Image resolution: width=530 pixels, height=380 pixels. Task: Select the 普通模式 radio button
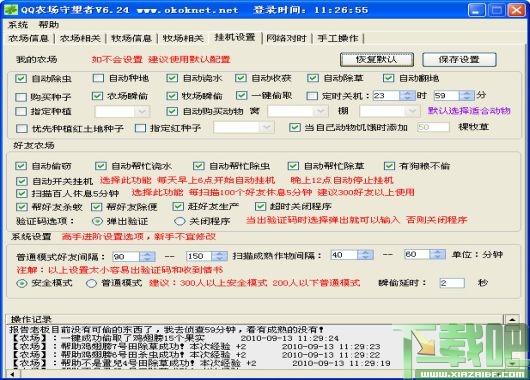click(x=91, y=283)
